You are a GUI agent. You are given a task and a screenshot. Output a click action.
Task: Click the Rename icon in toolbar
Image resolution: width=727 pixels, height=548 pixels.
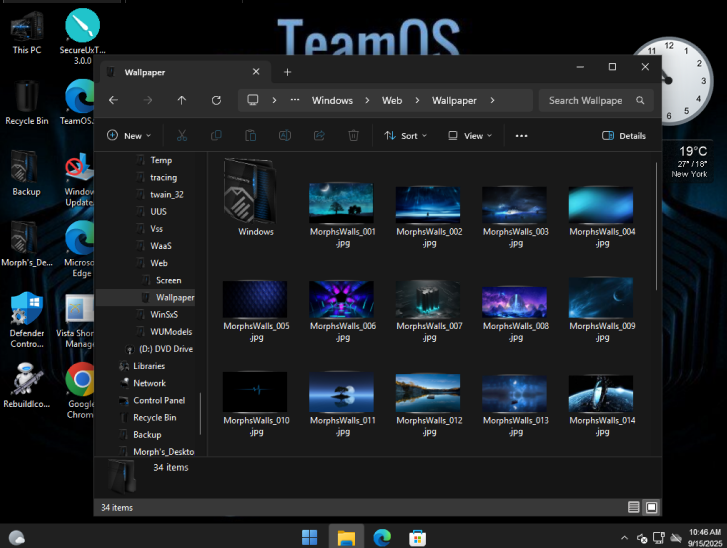[x=285, y=135]
